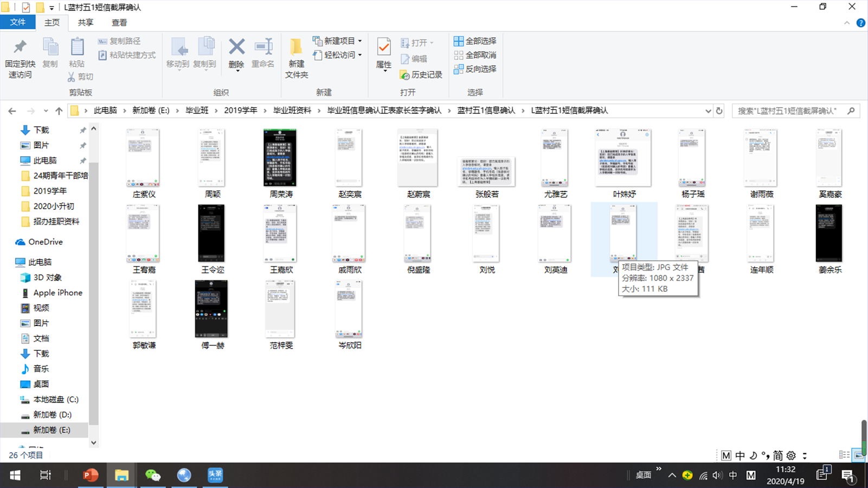Click Invert Selection (反向选择)
Viewport: 868px width, 488px height.
[475, 69]
